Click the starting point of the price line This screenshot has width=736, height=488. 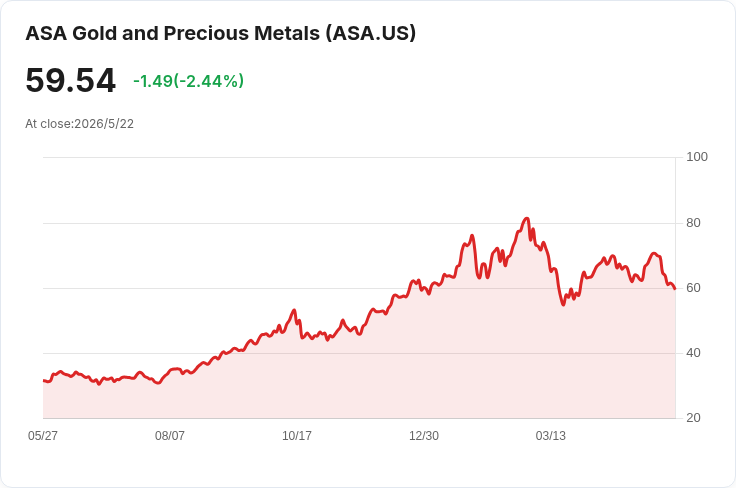tap(44, 381)
